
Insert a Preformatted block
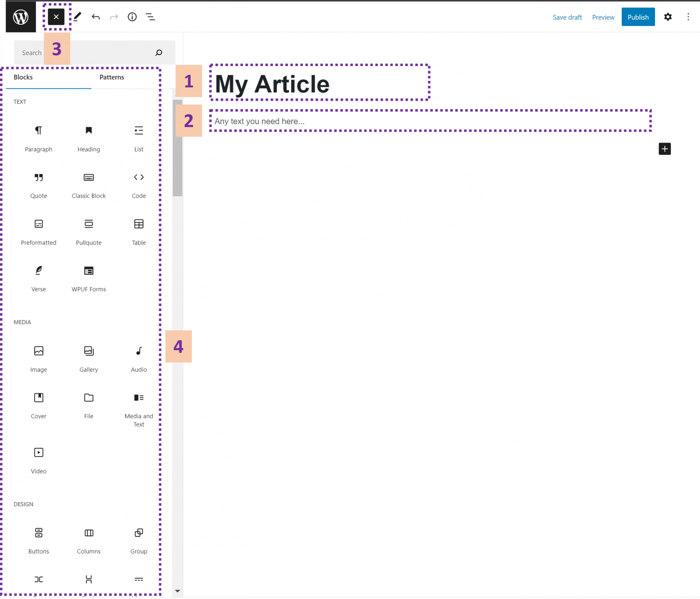(39, 232)
